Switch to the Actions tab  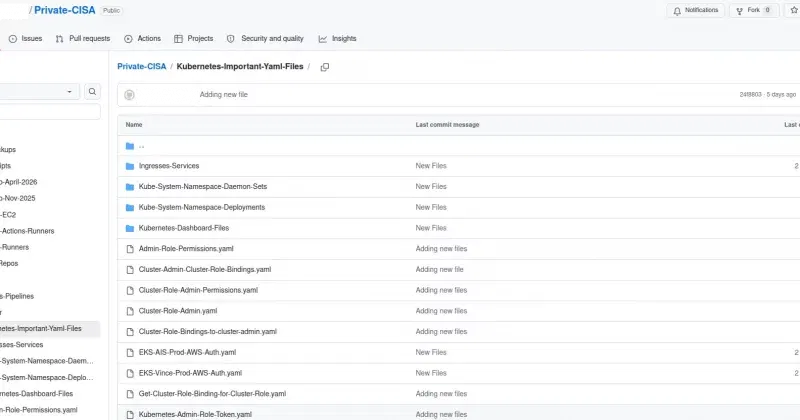[x=142, y=38]
